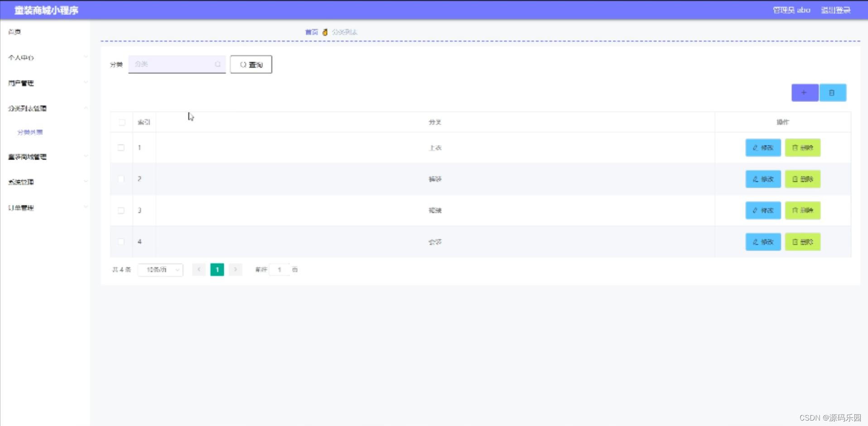Viewport: 868px width, 426px height.
Task: Open the 10条/页 page-size dropdown
Action: [x=160, y=270]
